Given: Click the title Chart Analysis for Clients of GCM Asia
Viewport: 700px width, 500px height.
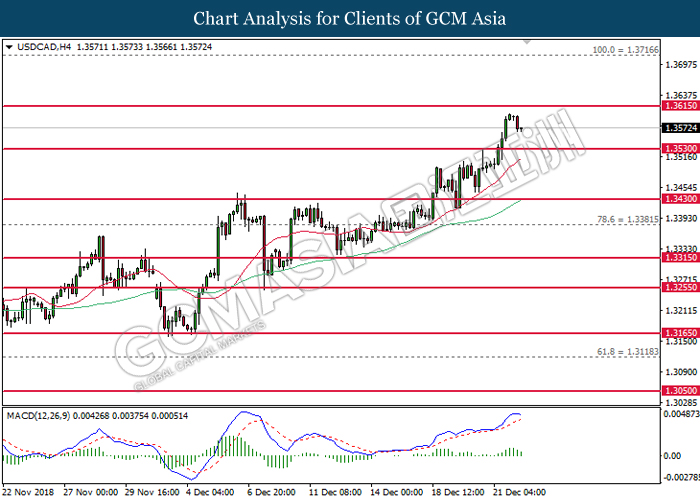Looking at the screenshot, I should pos(350,19).
